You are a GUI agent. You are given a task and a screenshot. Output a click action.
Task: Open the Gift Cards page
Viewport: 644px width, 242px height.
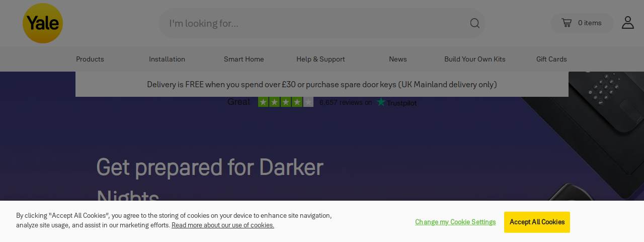point(551,59)
